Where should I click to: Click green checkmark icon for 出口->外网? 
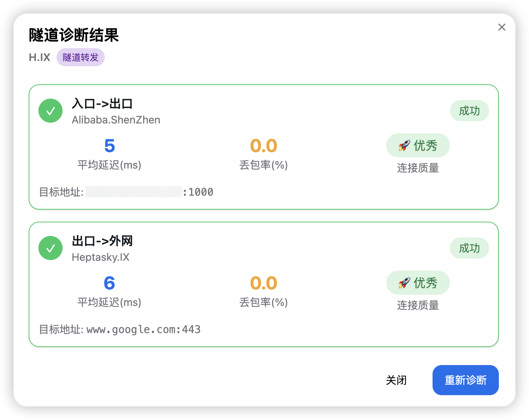tap(50, 248)
